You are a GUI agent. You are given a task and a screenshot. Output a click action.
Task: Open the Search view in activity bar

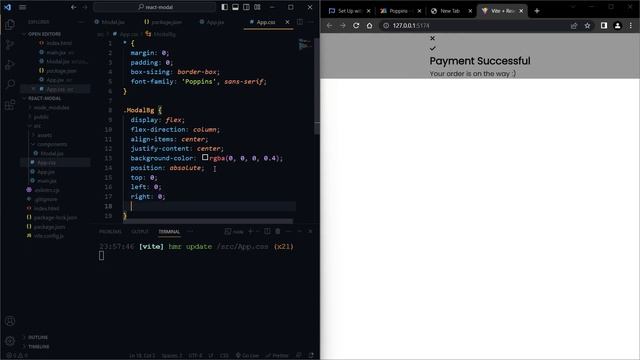(10, 84)
